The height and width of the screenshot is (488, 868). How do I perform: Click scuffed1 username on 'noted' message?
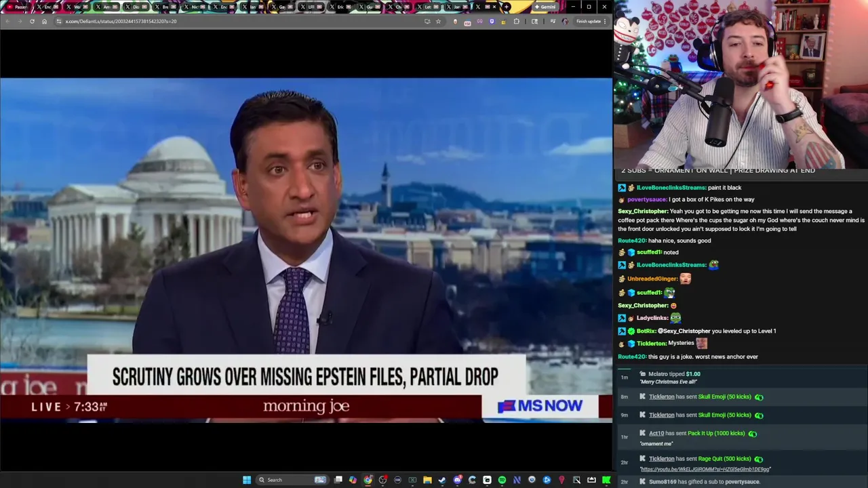[648, 252]
